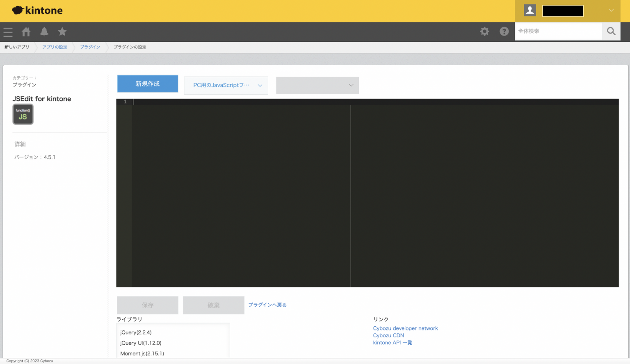Open the PC用のJavaScriptファイル dropdown
Screen dimensions: 630x364
tap(226, 85)
